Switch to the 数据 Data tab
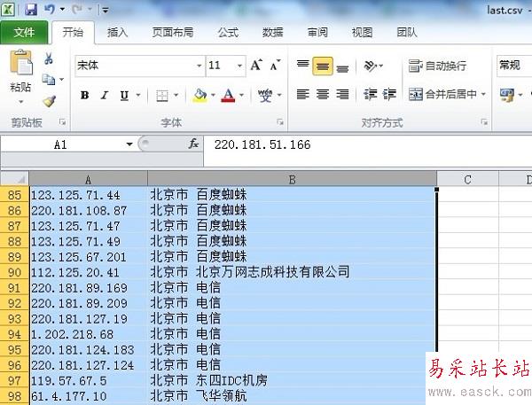The width and height of the screenshot is (532, 405). point(272,32)
